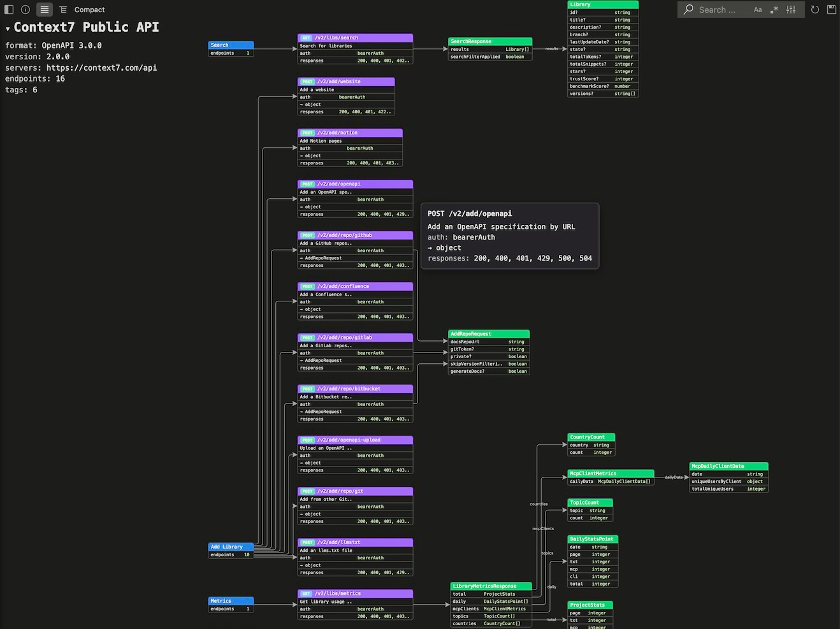Click the 'gitToken? string' row
Image resolution: width=840 pixels, height=629 pixels.
tap(489, 349)
